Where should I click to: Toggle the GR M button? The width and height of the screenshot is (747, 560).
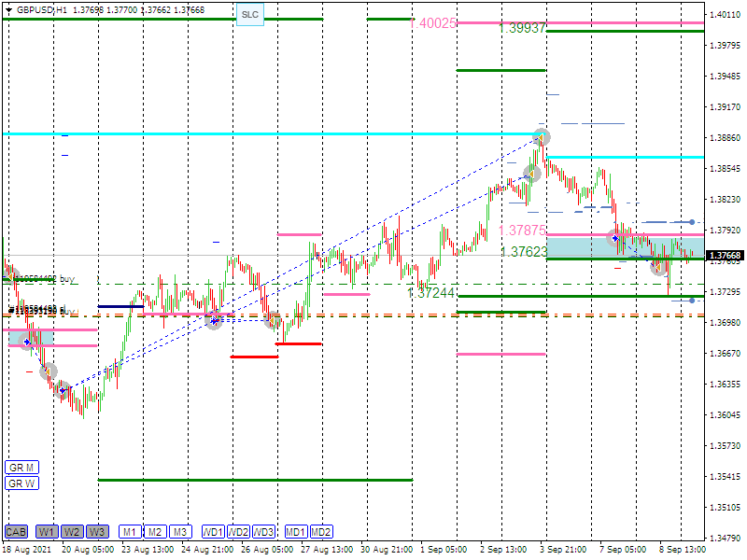click(21, 467)
